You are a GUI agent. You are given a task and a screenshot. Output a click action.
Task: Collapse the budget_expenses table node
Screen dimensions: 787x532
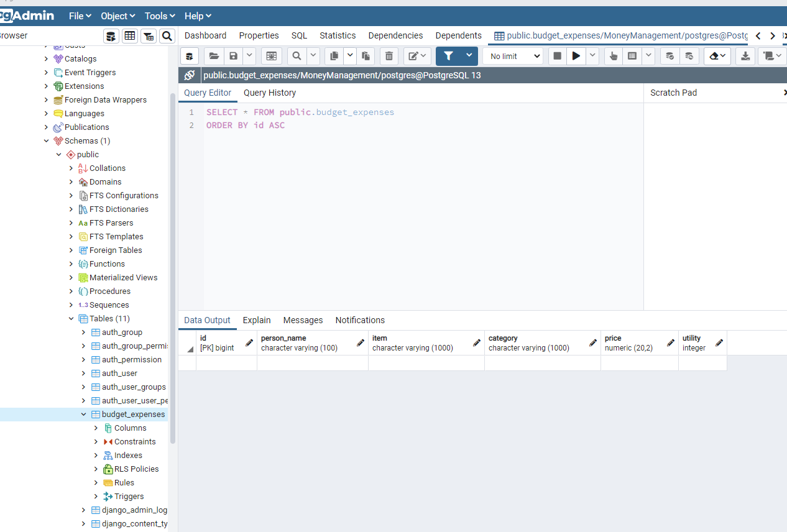[x=83, y=415]
